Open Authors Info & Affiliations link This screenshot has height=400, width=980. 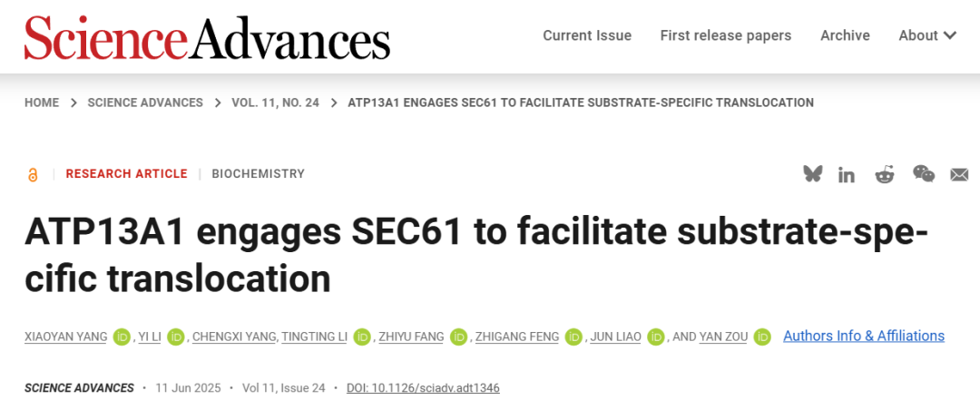[863, 336]
